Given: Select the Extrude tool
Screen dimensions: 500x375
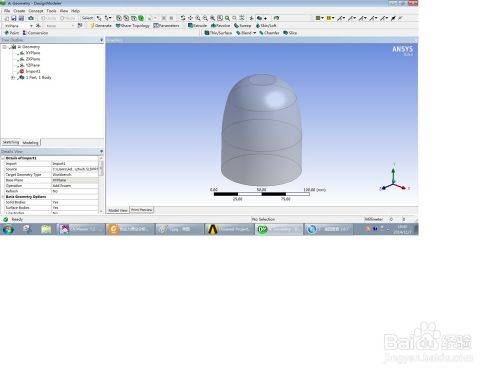Looking at the screenshot, I should pos(198,26).
